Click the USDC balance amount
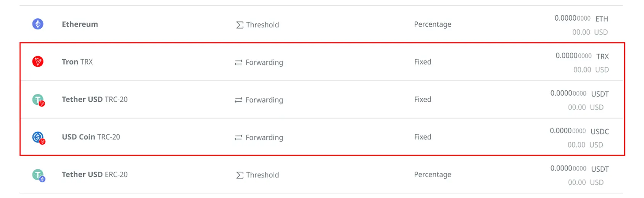The width and height of the screenshot is (644, 198). 568,131
